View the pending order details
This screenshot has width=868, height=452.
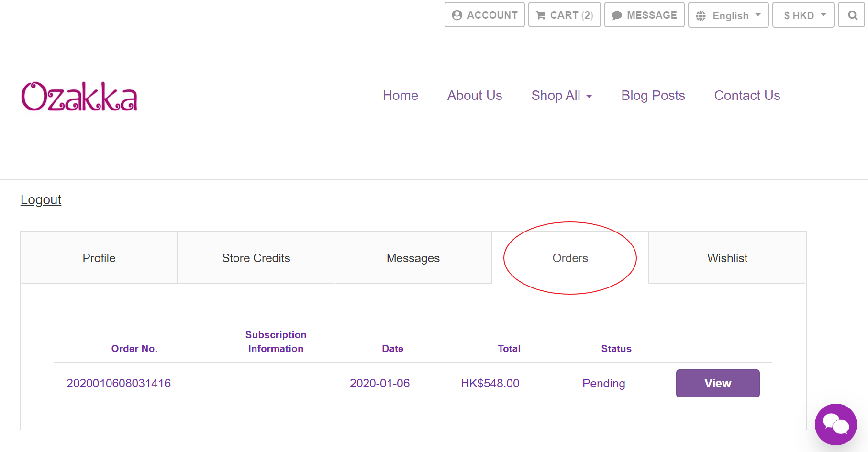(x=717, y=383)
